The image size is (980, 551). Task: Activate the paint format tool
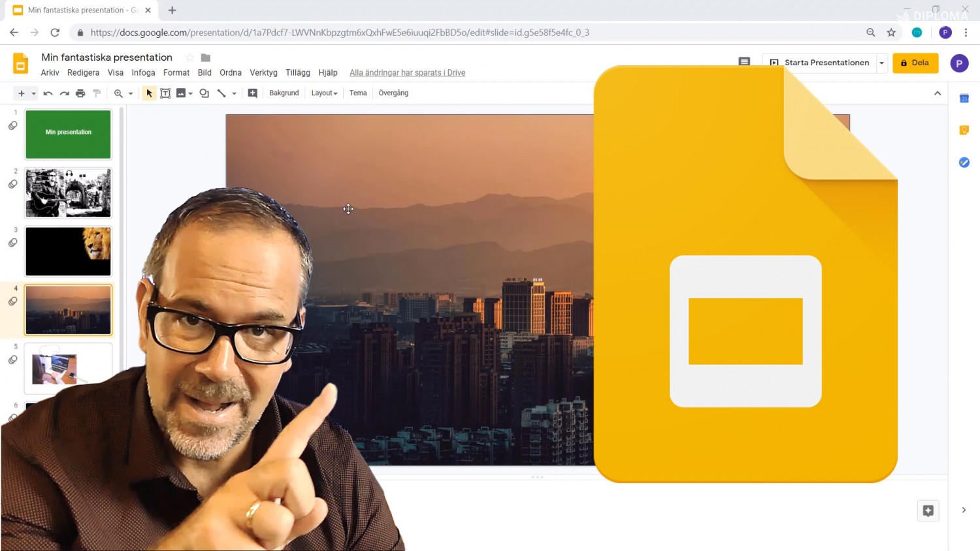click(x=97, y=93)
